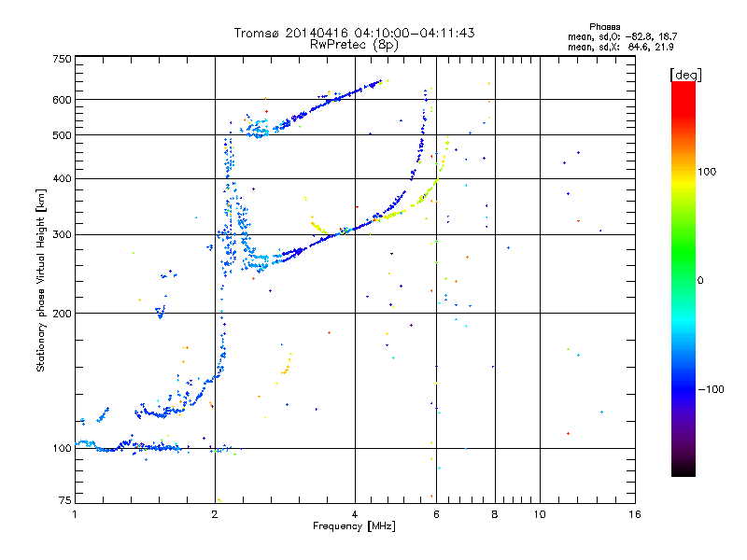Select the 'RwPretec (8p)' subtitle
Screen dimensions: 747x560
pyautogui.click(x=354, y=45)
